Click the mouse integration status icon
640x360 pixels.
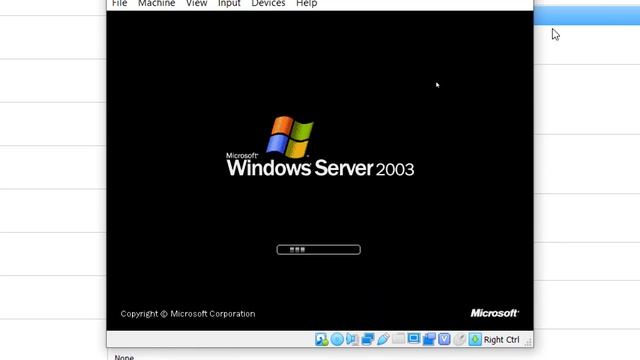pyautogui.click(x=460, y=339)
